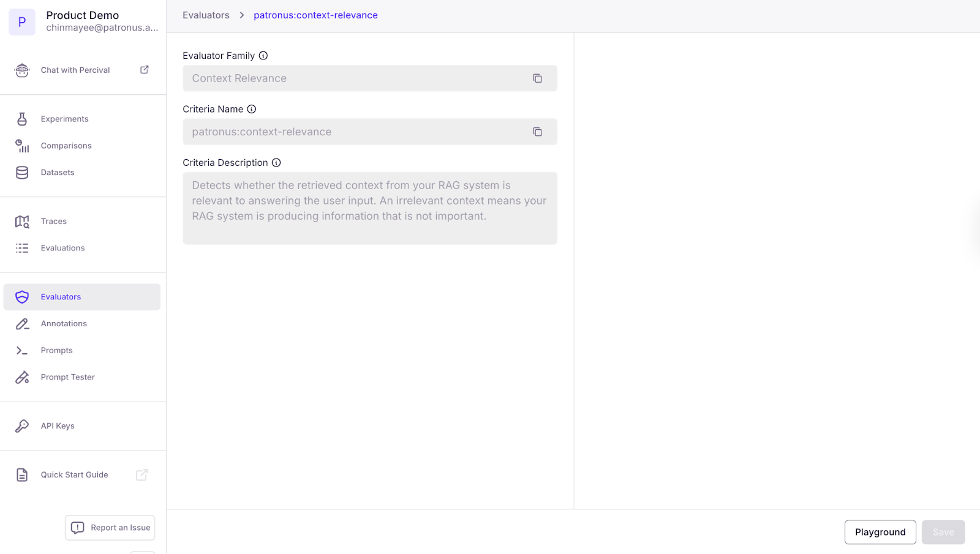This screenshot has width=980, height=554.
Task: Click the Traces map icon
Action: [x=22, y=222]
